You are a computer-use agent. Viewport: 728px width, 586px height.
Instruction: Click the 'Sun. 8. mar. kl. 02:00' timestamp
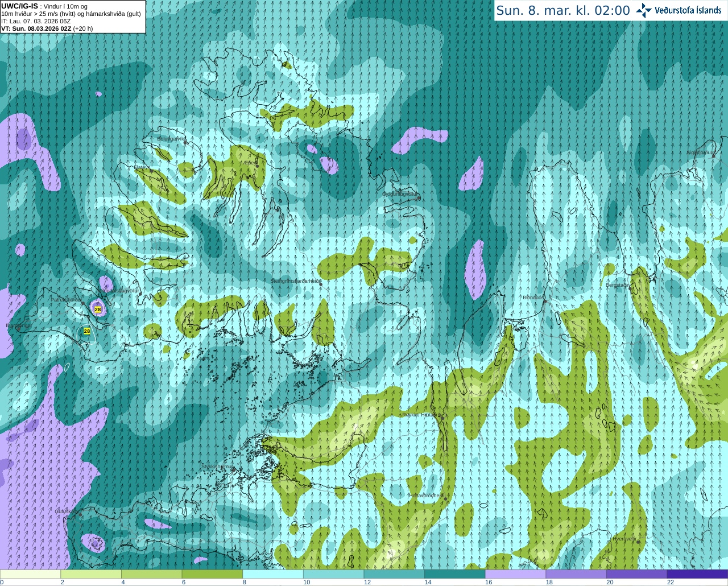coord(563,10)
